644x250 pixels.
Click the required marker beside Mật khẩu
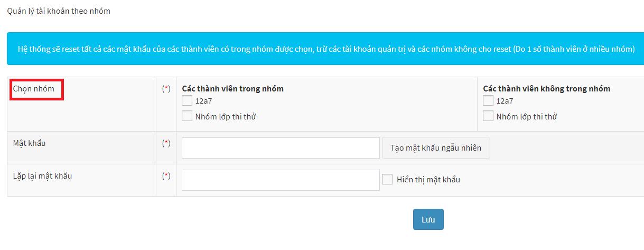point(166,143)
